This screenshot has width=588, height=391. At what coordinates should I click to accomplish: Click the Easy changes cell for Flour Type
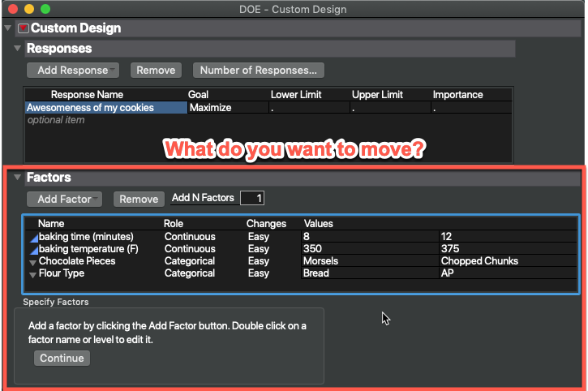[259, 273]
